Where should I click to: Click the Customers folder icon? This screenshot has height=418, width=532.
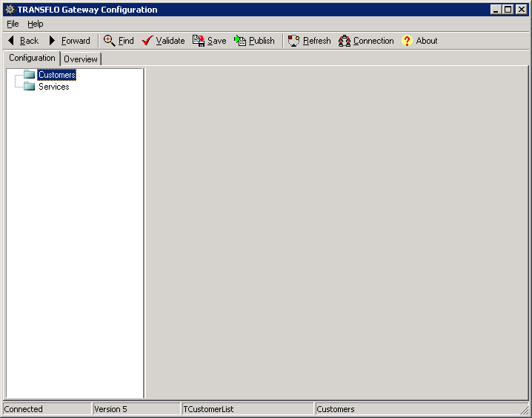(30, 75)
